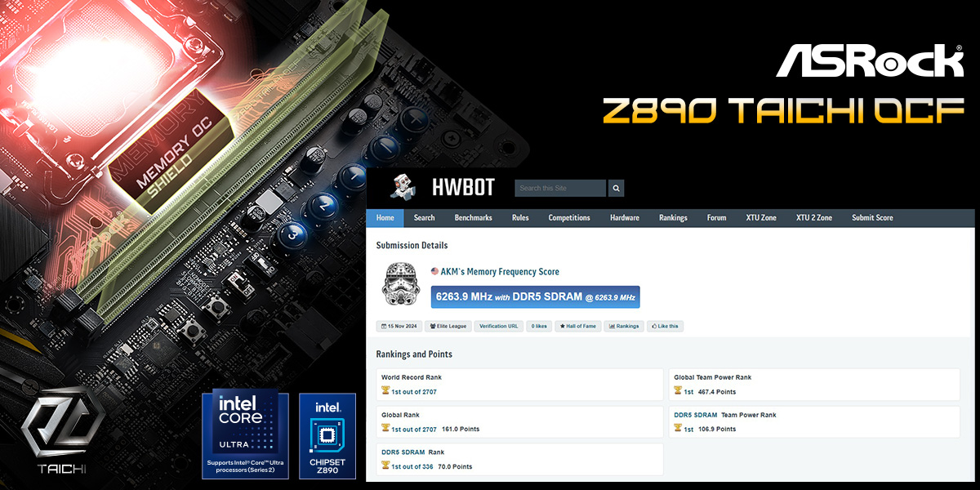
Task: Open the Forum section
Action: [x=715, y=217]
